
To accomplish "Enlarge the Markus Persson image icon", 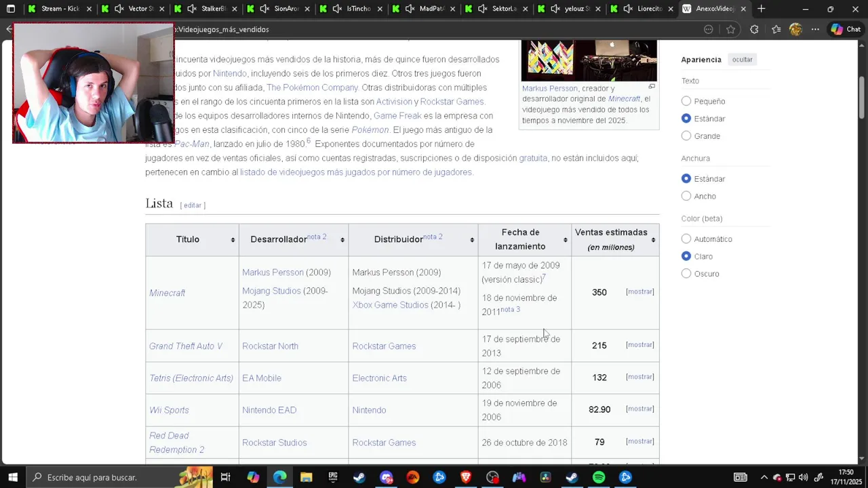I will coord(652,87).
